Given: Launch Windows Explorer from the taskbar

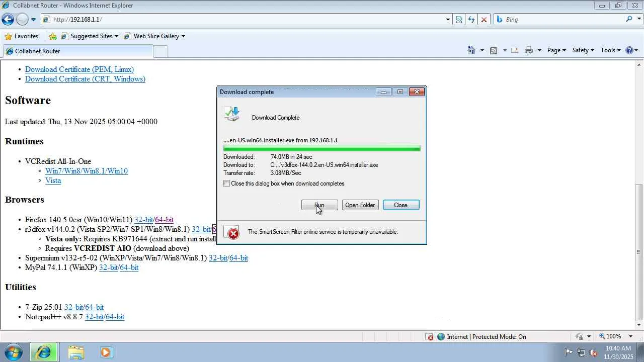Looking at the screenshot, I should click(76, 352).
